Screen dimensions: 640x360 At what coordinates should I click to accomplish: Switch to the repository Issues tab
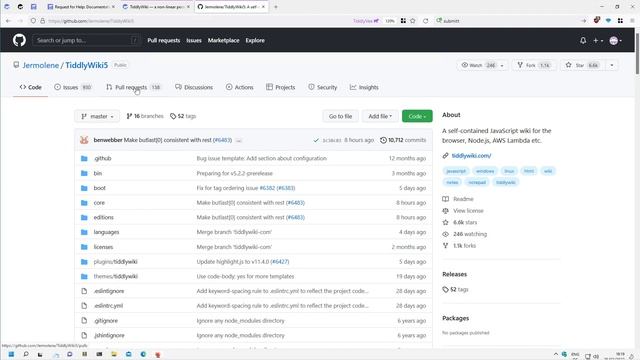73,87
